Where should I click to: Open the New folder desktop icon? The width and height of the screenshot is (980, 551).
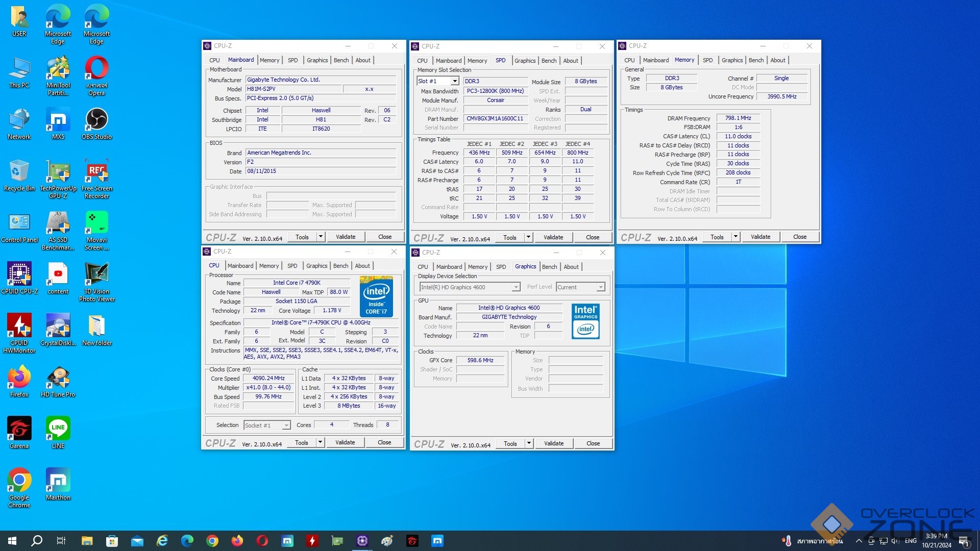click(96, 330)
